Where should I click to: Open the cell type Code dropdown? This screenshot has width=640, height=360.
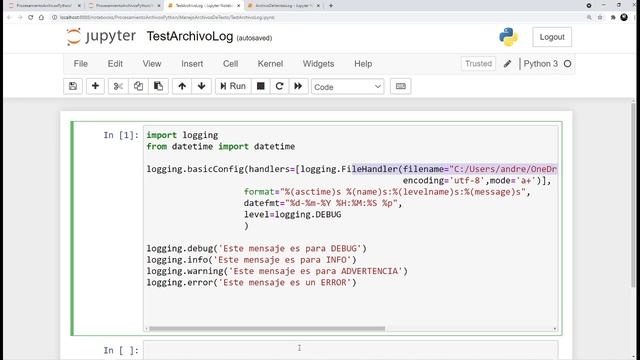pos(347,87)
